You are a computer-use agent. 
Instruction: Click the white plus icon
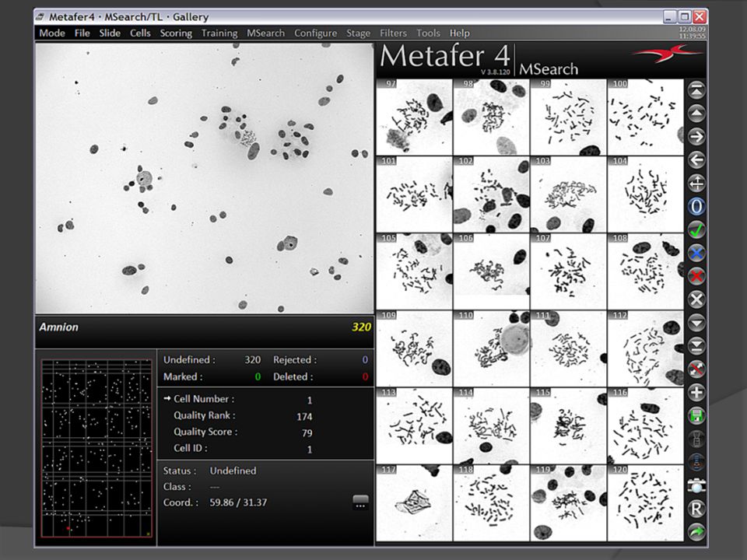coord(696,393)
